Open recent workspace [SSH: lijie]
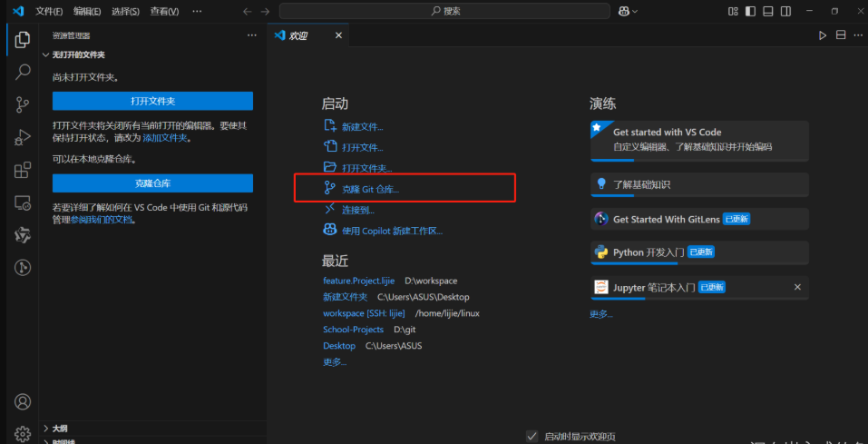 click(x=364, y=313)
